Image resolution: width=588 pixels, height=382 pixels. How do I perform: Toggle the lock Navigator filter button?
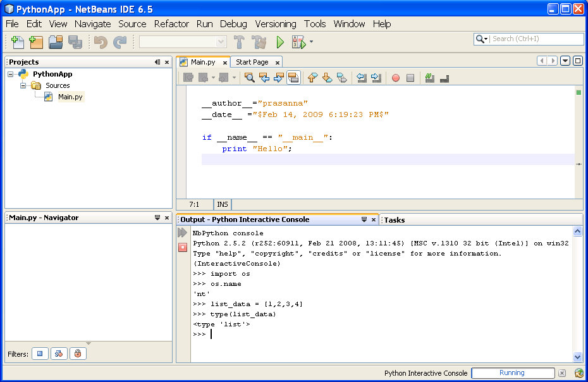click(78, 354)
